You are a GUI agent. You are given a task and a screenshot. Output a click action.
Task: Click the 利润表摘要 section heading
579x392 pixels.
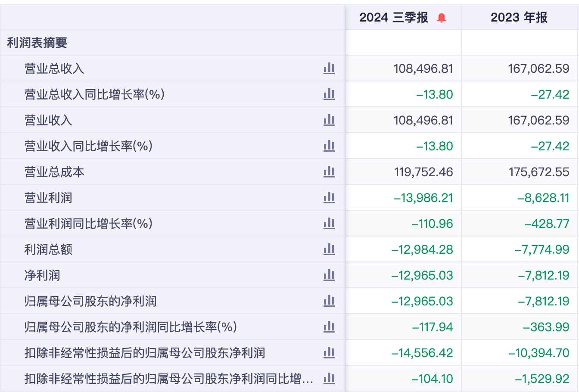click(x=37, y=43)
